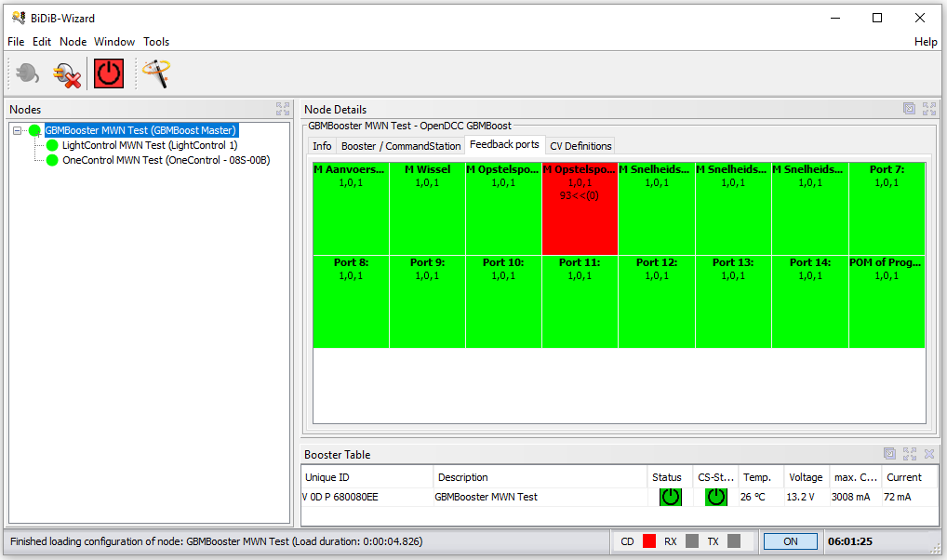Open the Edit menu
Screen dimensions: 947x560
tap(42, 42)
